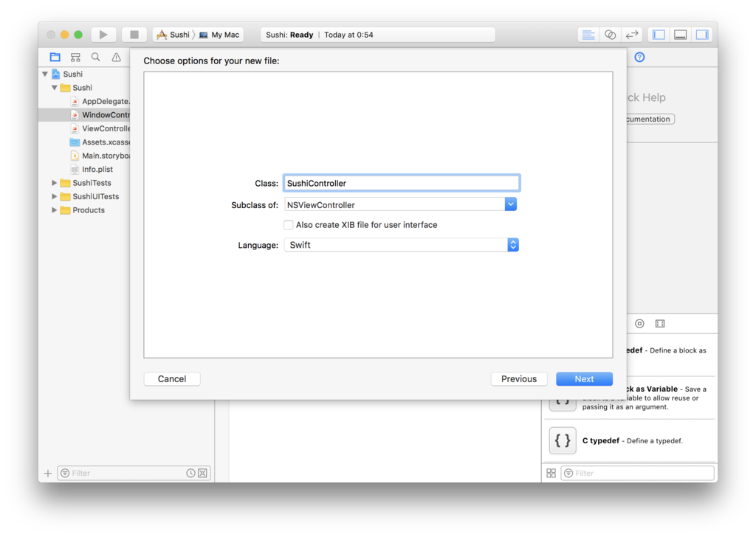The height and width of the screenshot is (537, 756).
Task: Click the navigator Filter field
Action: (128, 474)
